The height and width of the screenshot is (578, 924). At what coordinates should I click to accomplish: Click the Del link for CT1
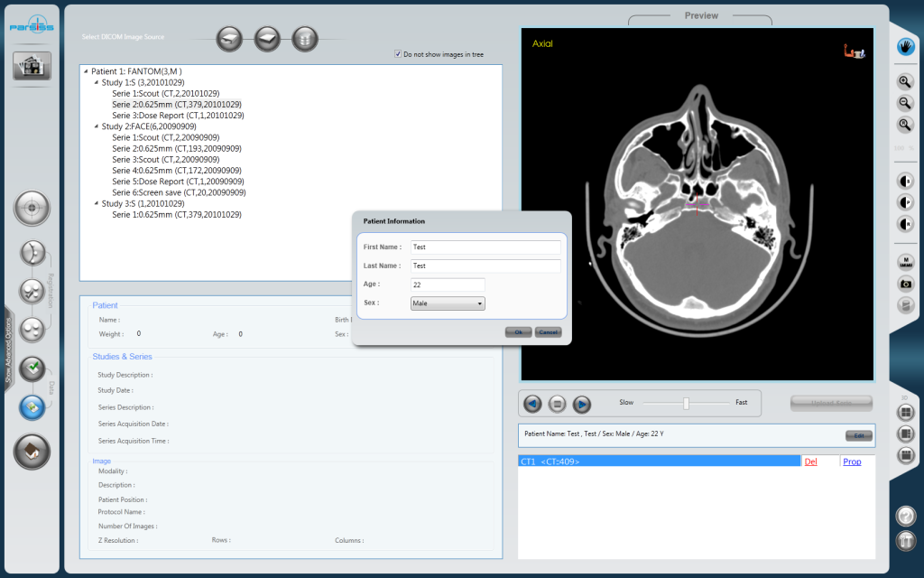click(810, 461)
